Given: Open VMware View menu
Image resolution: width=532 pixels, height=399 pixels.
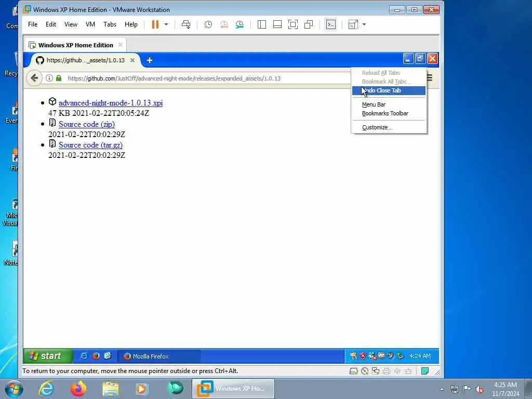Looking at the screenshot, I should click(71, 24).
